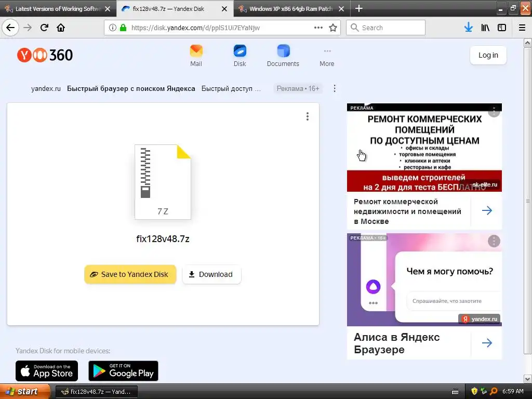Click the green padlock security icon

click(123, 28)
